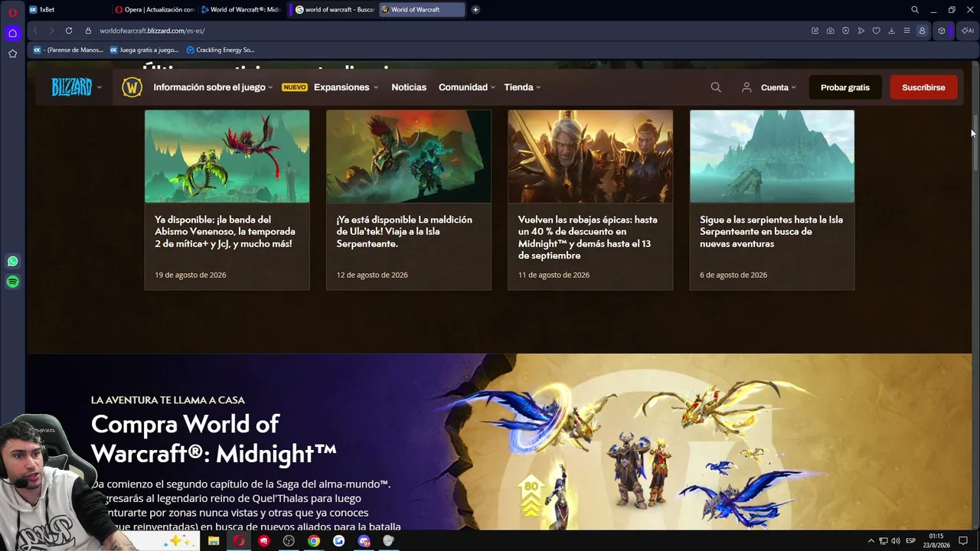Open Spotify from the Opera sidebar
This screenshot has height=551, width=980.
click(x=12, y=282)
